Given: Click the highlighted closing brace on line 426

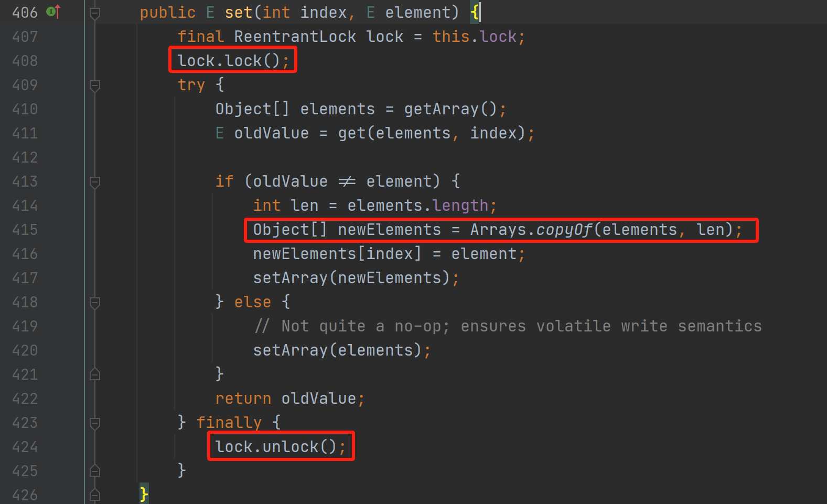Looking at the screenshot, I should tap(144, 494).
